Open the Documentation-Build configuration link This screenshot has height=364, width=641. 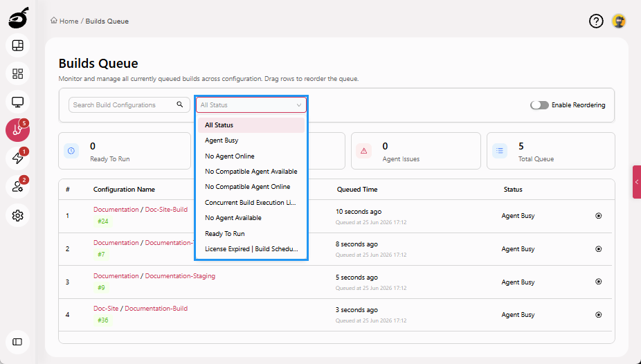point(156,309)
